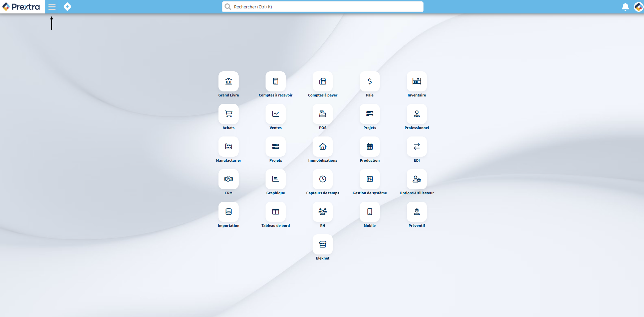Open the Achats module
Viewport: 644px width, 317px height.
tap(229, 114)
